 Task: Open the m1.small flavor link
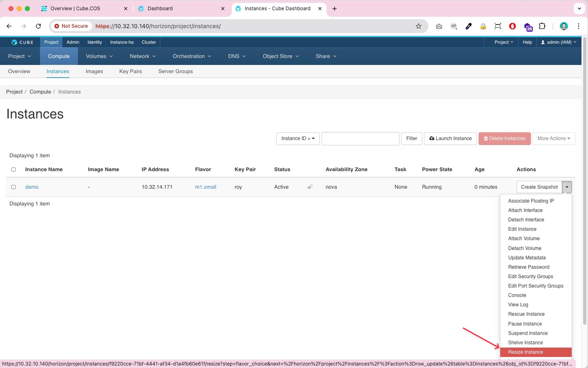(x=206, y=187)
